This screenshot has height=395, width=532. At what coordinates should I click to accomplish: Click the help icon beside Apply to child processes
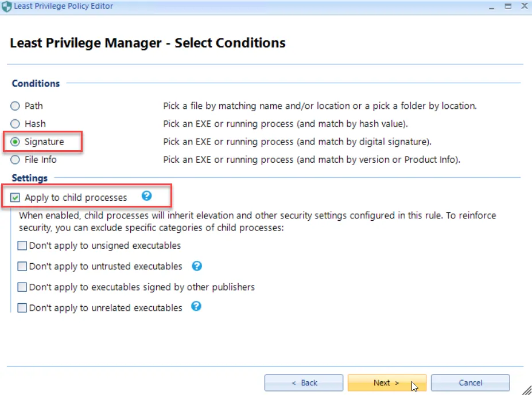click(x=147, y=197)
